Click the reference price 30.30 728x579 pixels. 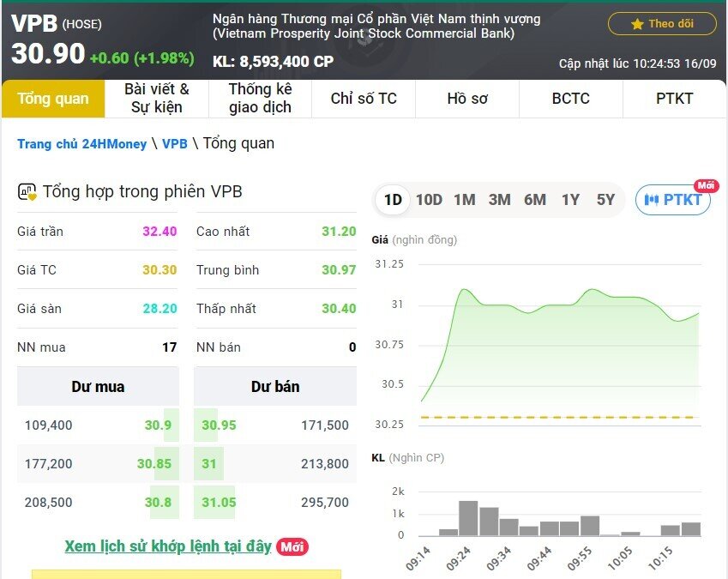(159, 269)
